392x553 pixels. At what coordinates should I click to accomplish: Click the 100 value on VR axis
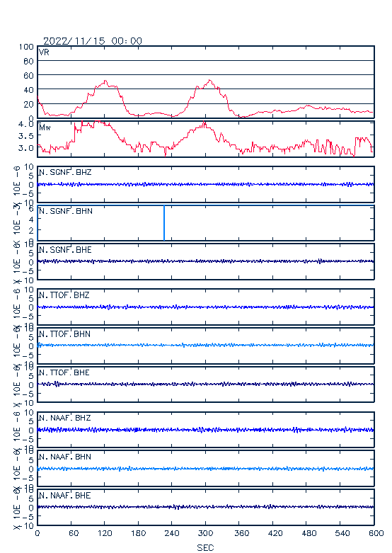(x=26, y=47)
